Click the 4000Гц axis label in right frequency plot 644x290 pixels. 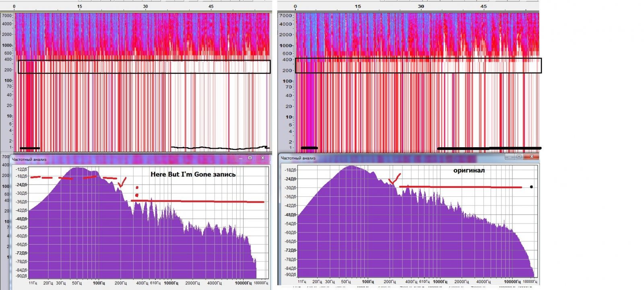tap(483, 282)
